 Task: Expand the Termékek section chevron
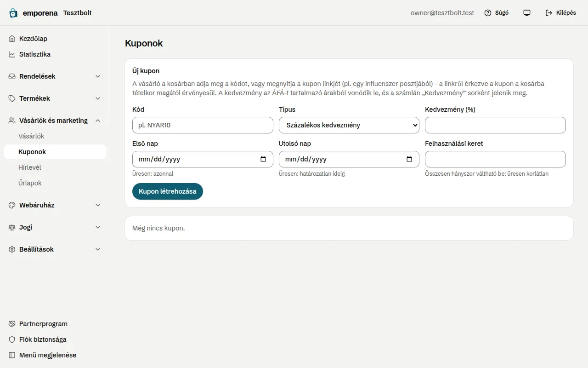(x=98, y=98)
